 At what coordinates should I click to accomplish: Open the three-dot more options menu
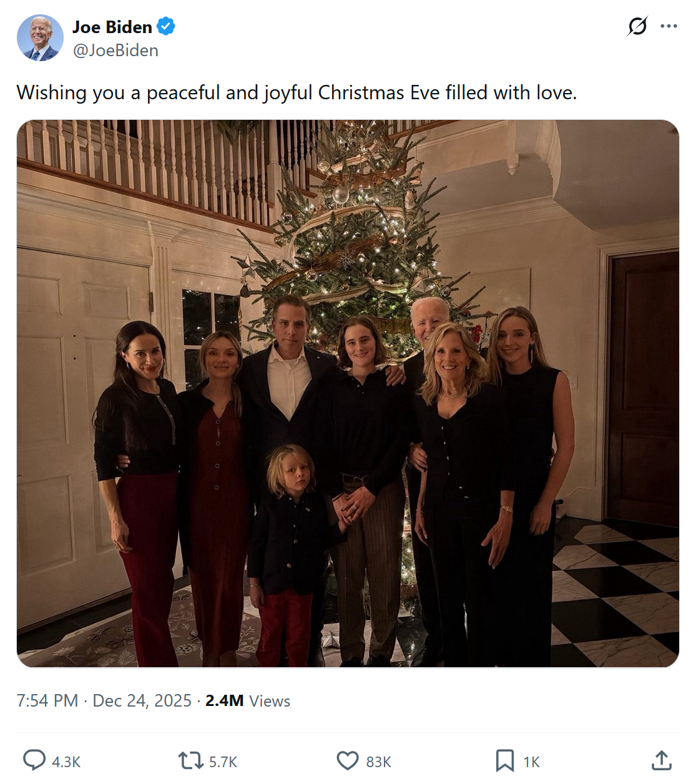pyautogui.click(x=669, y=26)
